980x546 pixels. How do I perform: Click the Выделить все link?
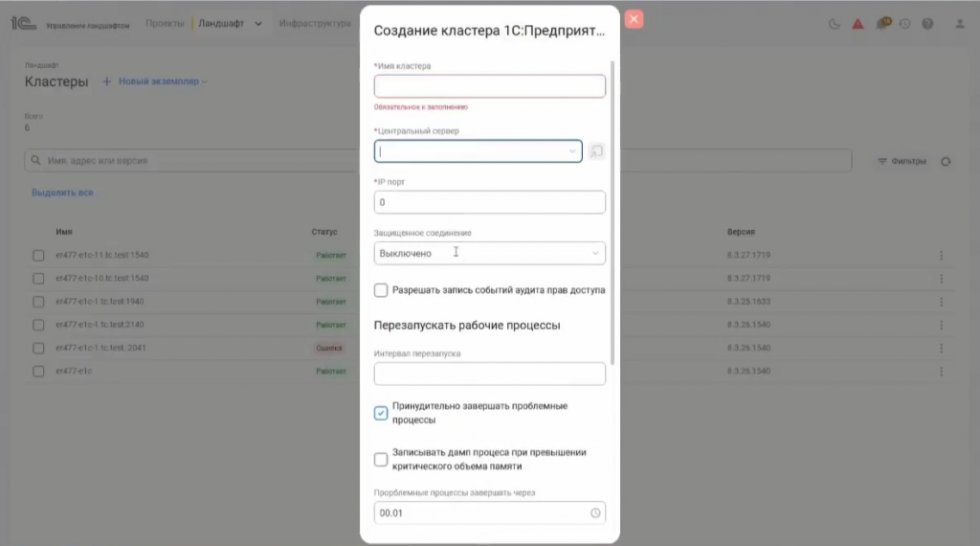coord(62,193)
